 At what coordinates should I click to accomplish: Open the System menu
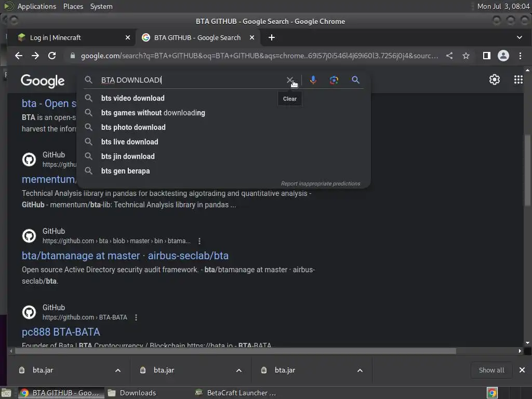point(101,6)
